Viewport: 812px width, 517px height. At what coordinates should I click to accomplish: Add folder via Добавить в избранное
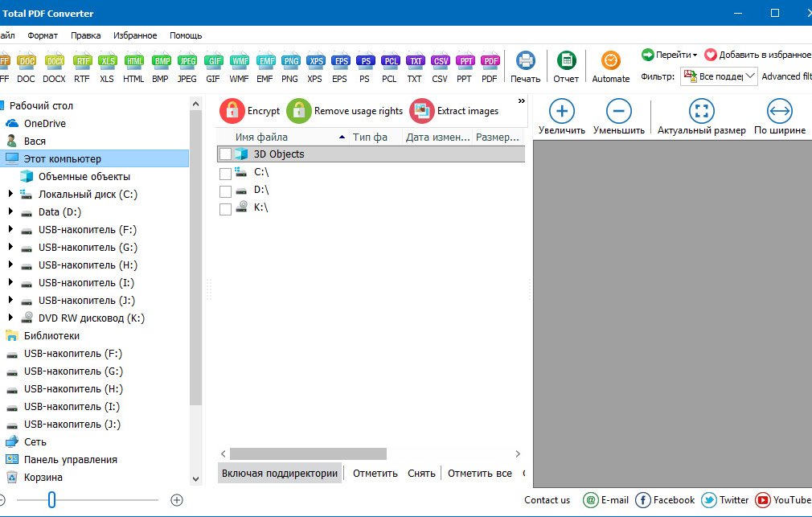(757, 55)
